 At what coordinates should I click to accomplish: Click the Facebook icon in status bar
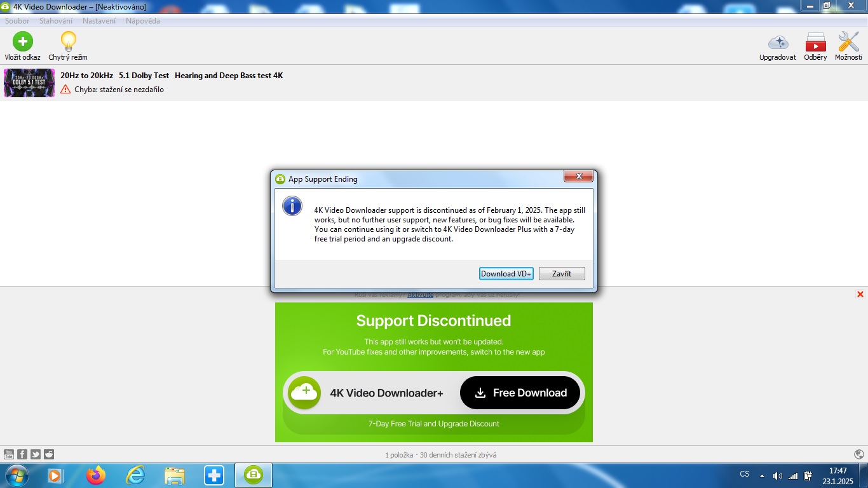pyautogui.click(x=22, y=454)
